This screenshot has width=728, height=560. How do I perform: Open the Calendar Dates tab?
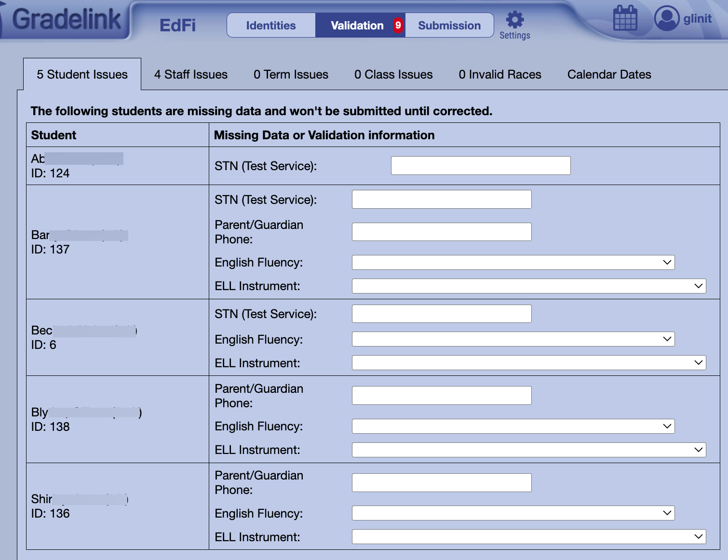(x=609, y=74)
